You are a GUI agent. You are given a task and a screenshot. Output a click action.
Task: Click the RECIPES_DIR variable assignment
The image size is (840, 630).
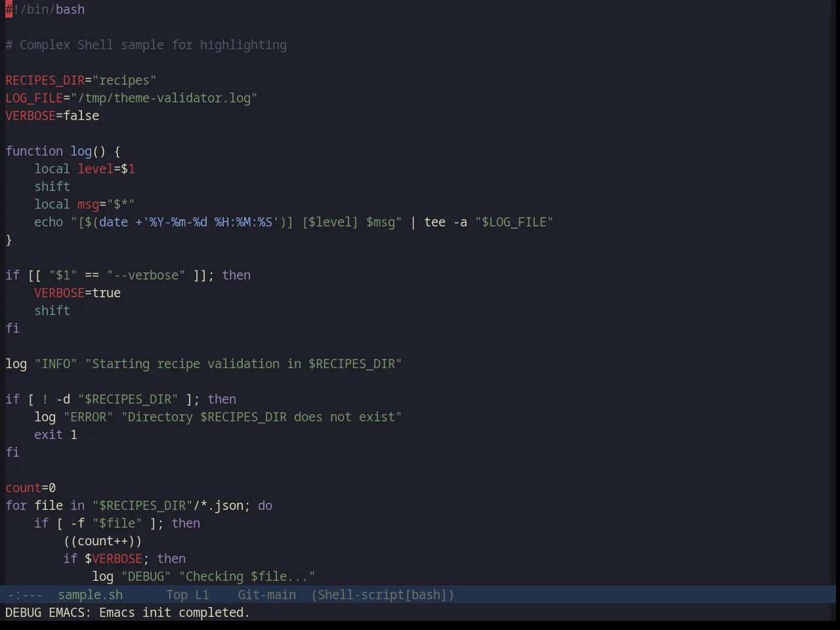(81, 80)
